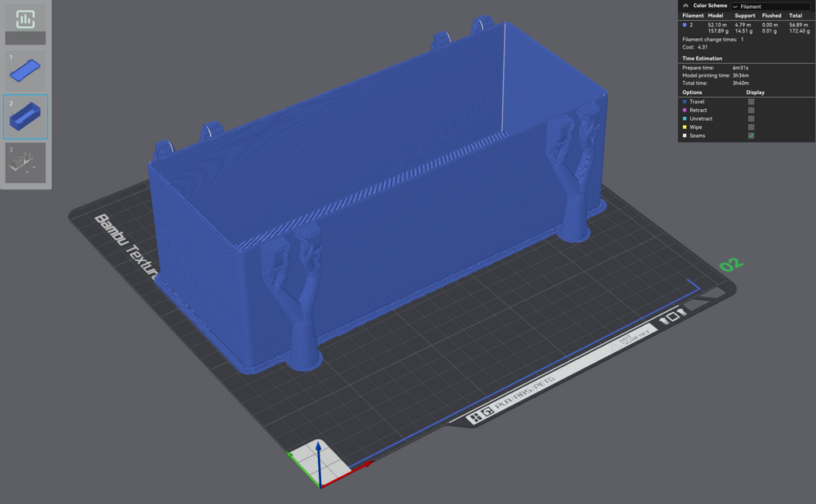Click the green 02 plate number label
The width and height of the screenshot is (816, 504).
click(732, 264)
